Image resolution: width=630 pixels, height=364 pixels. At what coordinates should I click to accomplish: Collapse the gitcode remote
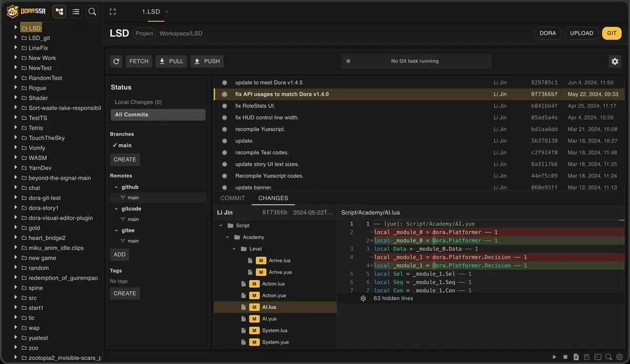click(117, 209)
